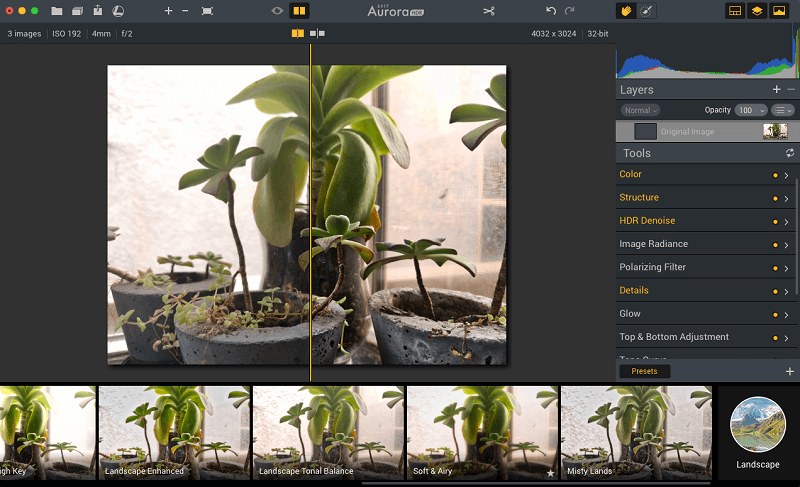This screenshot has width=800, height=487.
Task: Click the '4032 x 3024' image size text
Action: pos(554,34)
